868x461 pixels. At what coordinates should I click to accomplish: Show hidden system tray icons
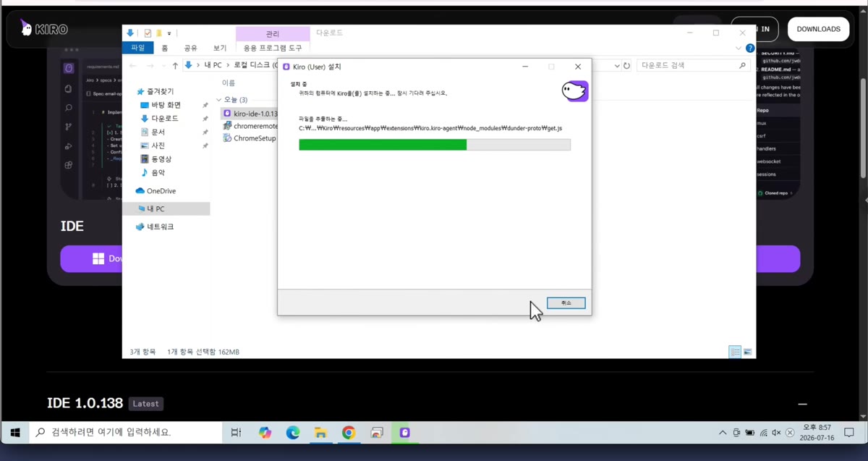point(722,433)
